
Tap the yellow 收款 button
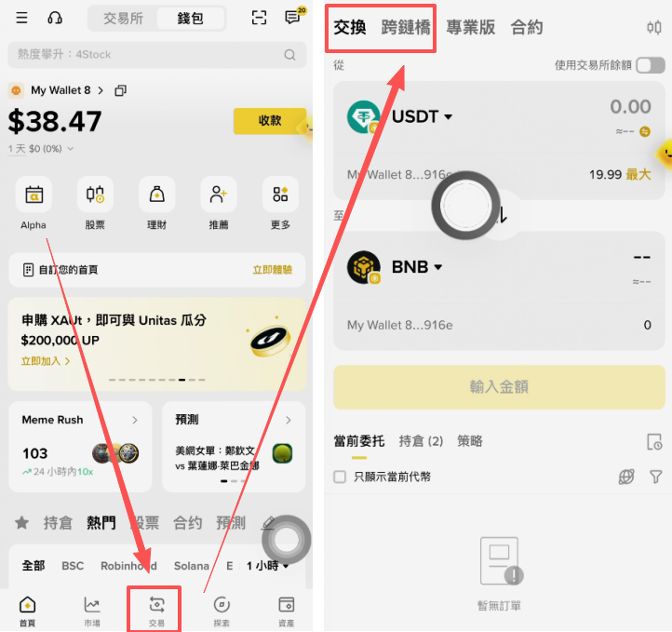(270, 121)
